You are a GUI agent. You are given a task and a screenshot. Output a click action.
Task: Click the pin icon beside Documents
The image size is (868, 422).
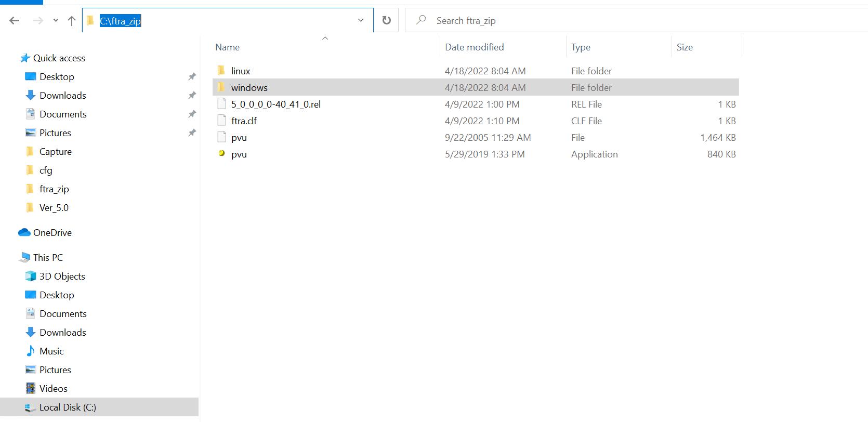coord(192,114)
